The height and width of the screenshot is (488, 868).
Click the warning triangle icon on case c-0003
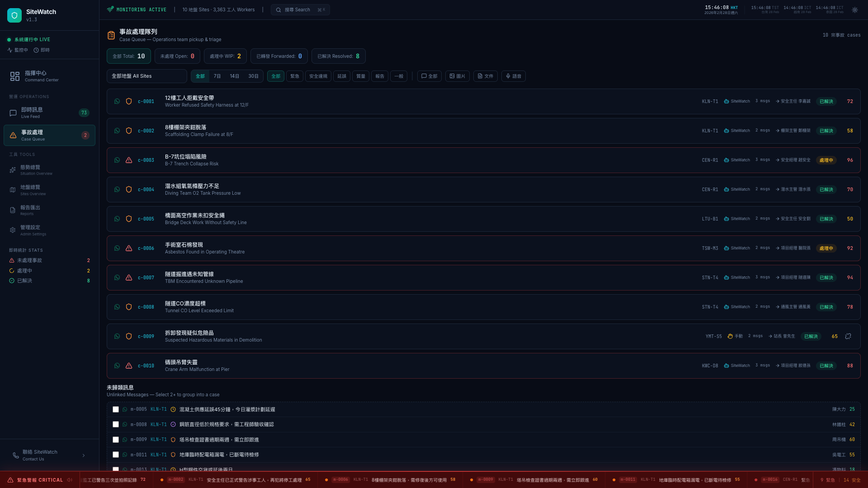[x=129, y=160]
